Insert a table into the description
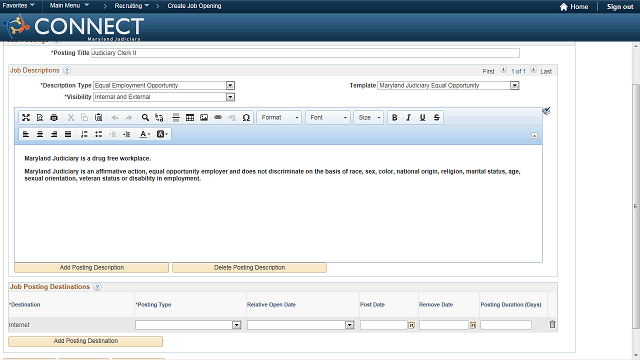The height and width of the screenshot is (360, 640). (x=190, y=118)
